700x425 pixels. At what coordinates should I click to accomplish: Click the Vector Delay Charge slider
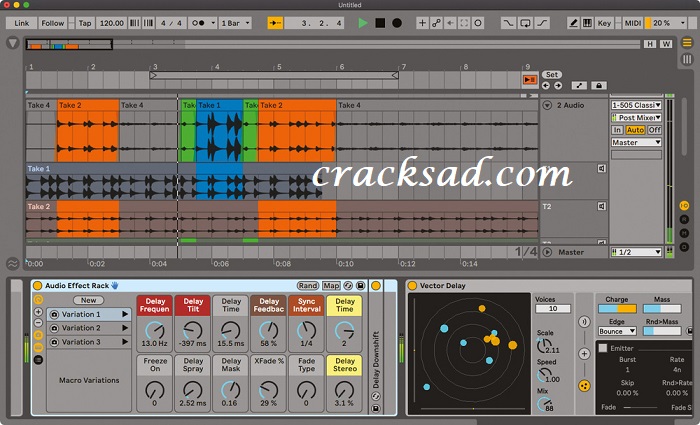pyautogui.click(x=617, y=309)
